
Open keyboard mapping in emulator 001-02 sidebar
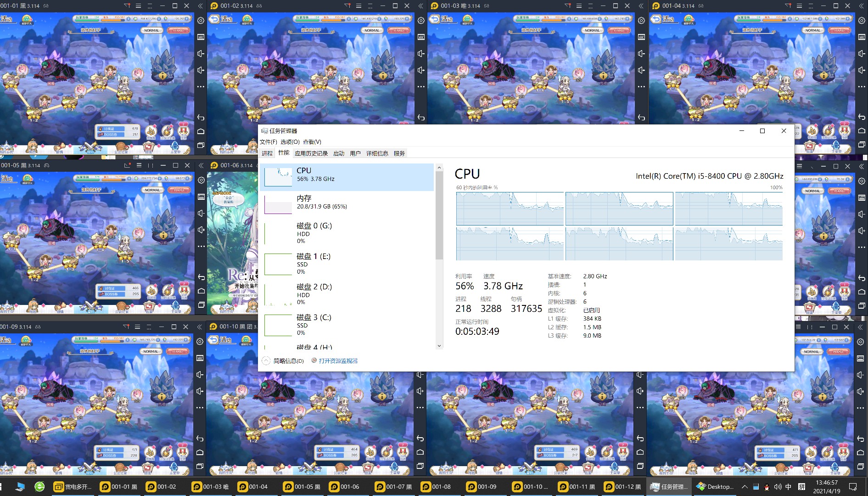(421, 37)
